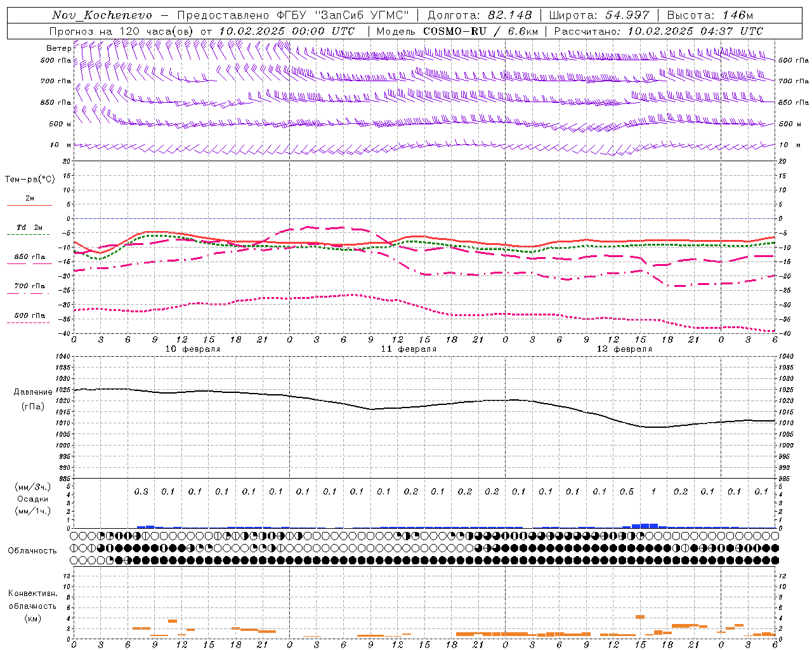
Task: Click the '(мм/3ч.)' precipitation unit label
Action: [32, 487]
